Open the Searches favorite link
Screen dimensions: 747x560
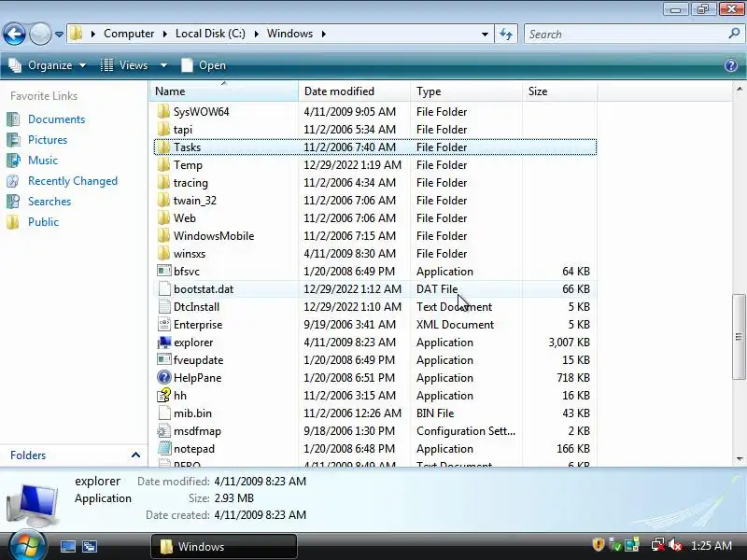pos(49,202)
